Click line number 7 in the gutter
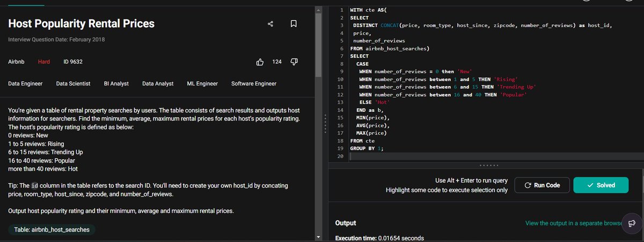This screenshot has height=242, width=644. point(341,56)
